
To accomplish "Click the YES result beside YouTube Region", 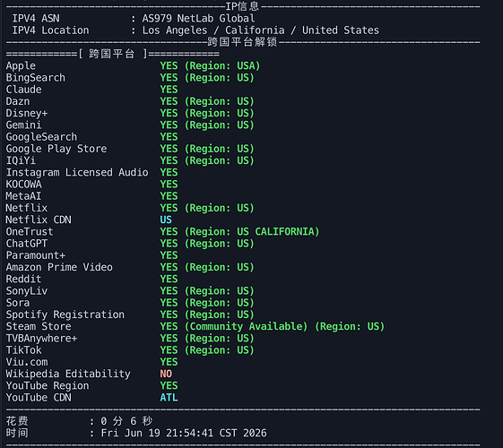I will pyautogui.click(x=169, y=386).
